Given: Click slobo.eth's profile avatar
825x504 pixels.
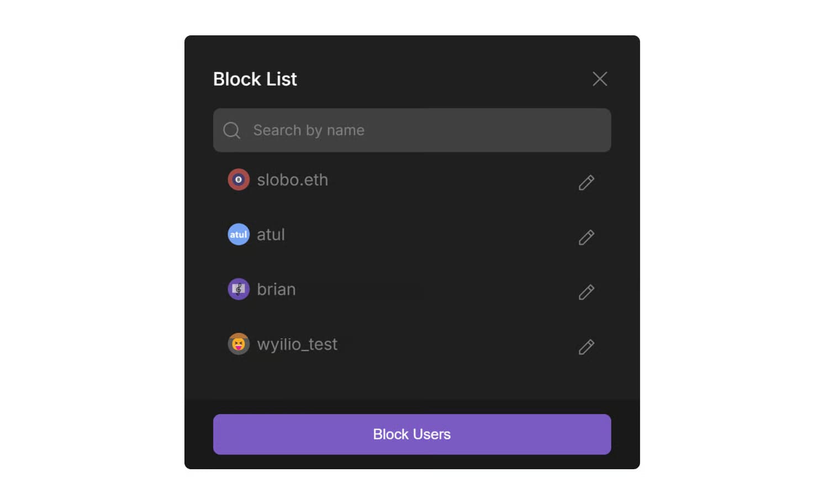Looking at the screenshot, I should tap(239, 179).
